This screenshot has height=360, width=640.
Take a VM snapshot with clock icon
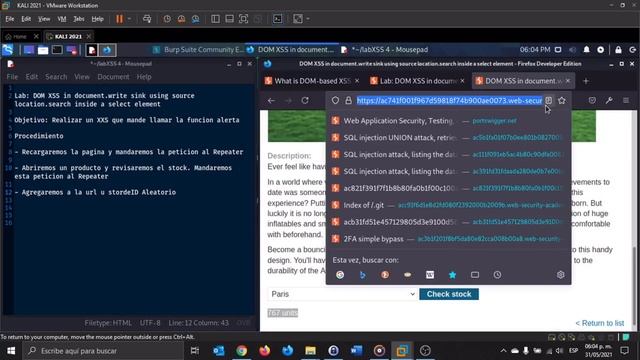167,19
